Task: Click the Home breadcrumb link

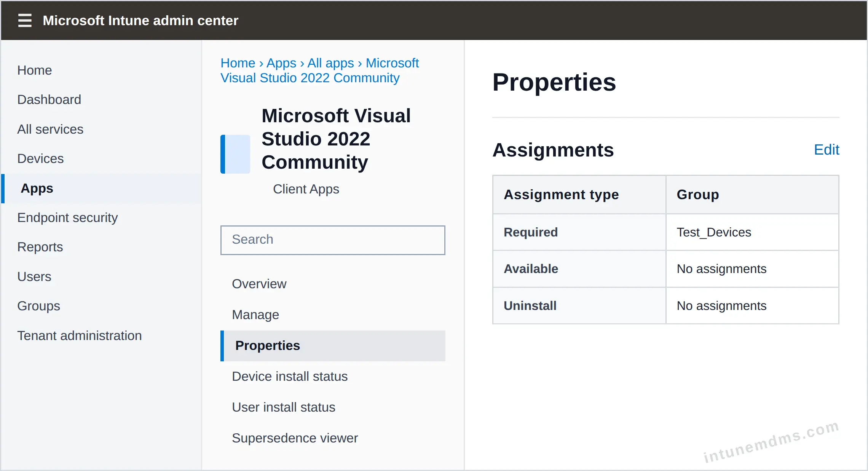Action: tap(238, 63)
